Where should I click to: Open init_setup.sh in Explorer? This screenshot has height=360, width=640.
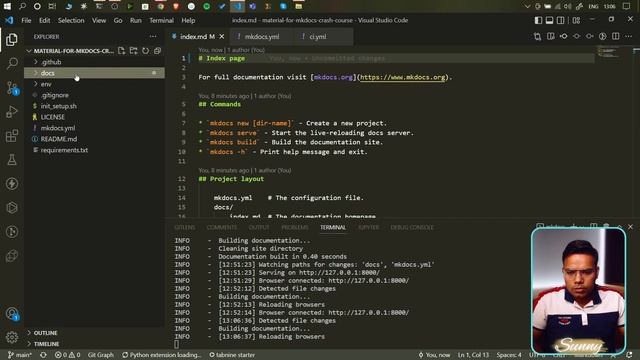(x=94, y=106)
